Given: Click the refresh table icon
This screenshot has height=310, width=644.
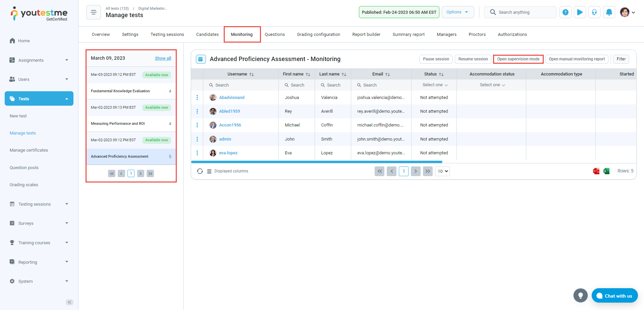Looking at the screenshot, I should click(x=200, y=171).
